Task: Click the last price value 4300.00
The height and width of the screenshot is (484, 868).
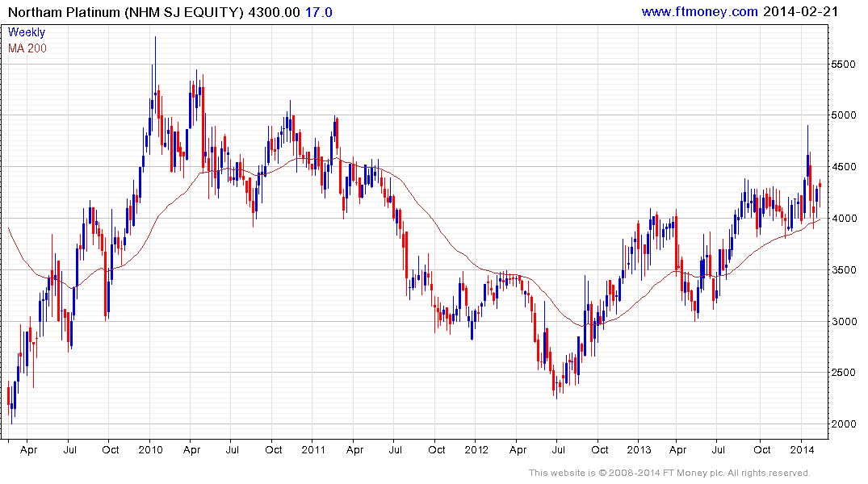Action: (274, 12)
